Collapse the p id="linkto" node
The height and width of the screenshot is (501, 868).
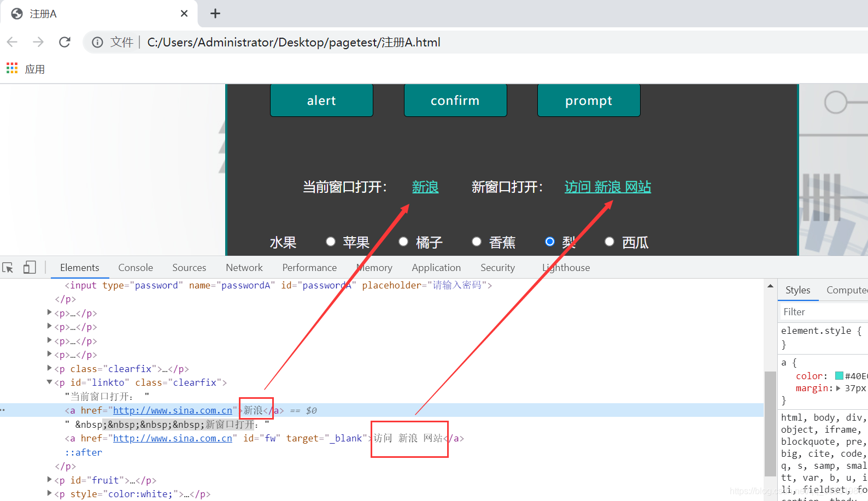(50, 382)
